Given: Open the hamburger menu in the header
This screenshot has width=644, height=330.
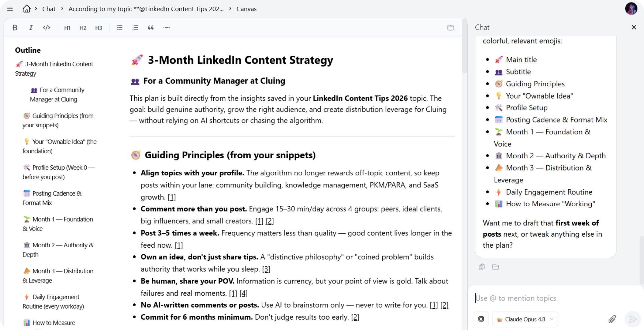Looking at the screenshot, I should (x=10, y=9).
